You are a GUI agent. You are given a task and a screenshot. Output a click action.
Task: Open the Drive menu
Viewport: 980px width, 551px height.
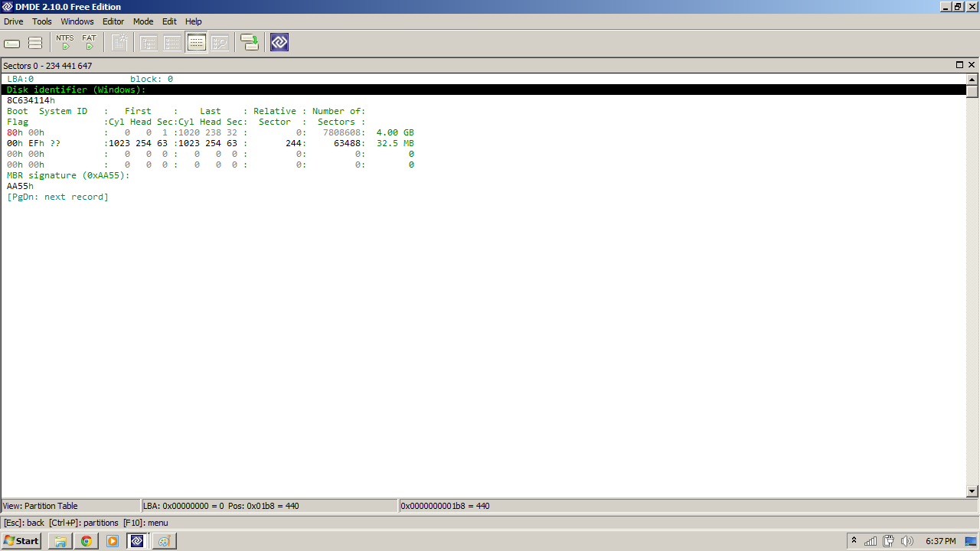pos(14,21)
